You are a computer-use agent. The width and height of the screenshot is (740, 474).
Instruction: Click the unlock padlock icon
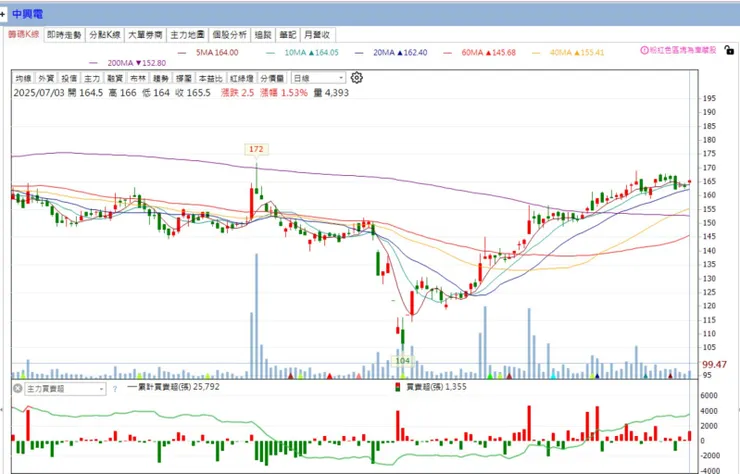click(x=729, y=50)
